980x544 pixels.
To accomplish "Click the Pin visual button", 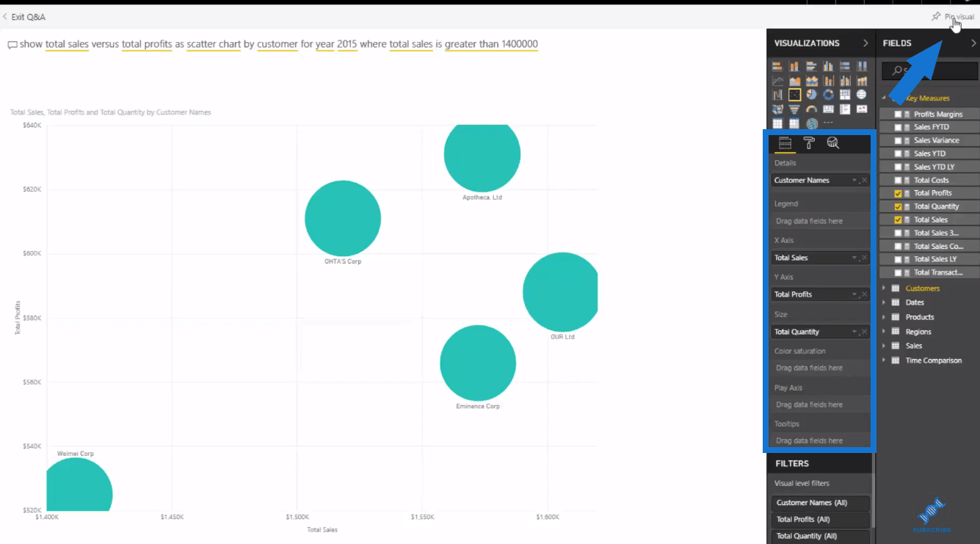I will 953,16.
